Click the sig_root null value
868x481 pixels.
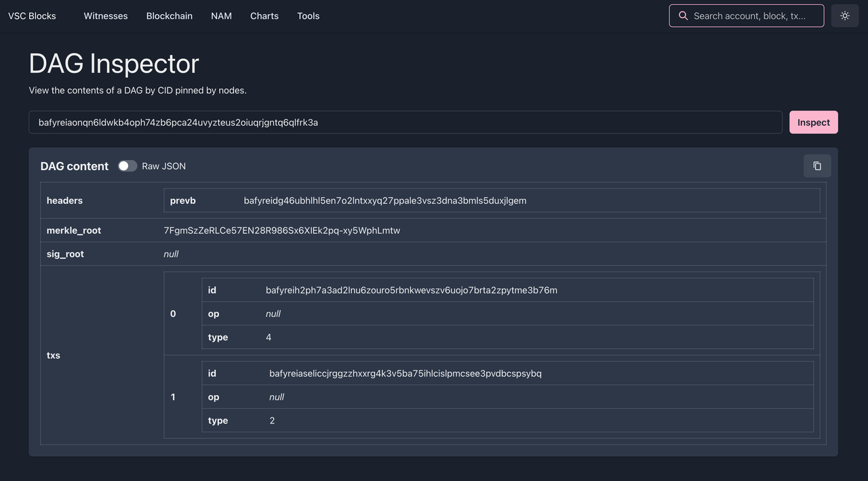pos(171,254)
